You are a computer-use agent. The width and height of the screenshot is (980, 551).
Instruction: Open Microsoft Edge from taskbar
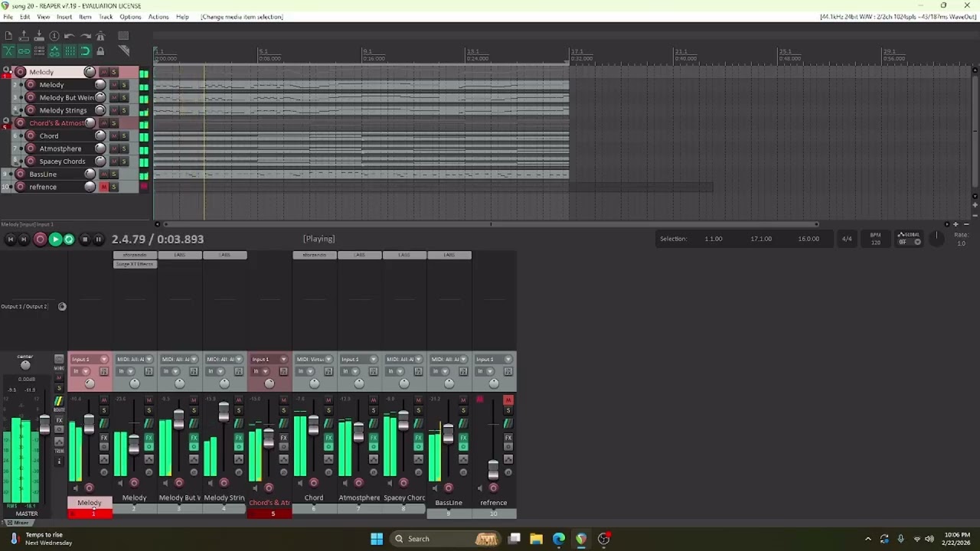[558, 539]
